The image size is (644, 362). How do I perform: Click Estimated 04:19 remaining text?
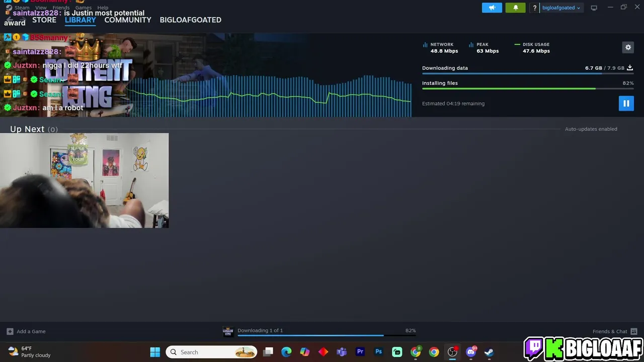453,104
